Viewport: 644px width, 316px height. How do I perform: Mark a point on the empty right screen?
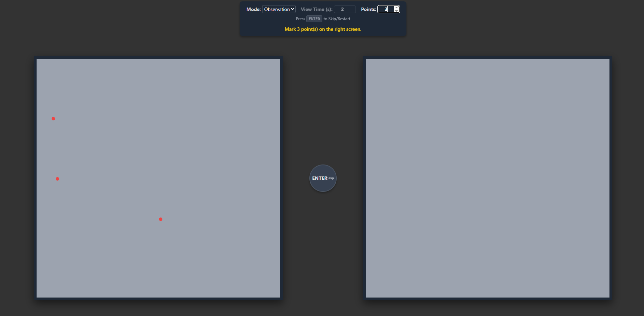coord(487,178)
